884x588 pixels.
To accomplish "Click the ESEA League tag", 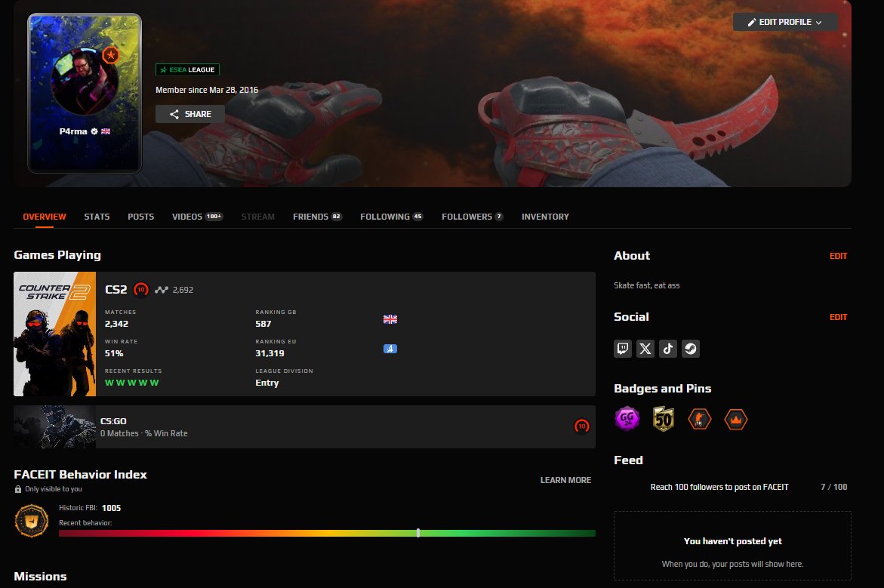I will click(188, 70).
